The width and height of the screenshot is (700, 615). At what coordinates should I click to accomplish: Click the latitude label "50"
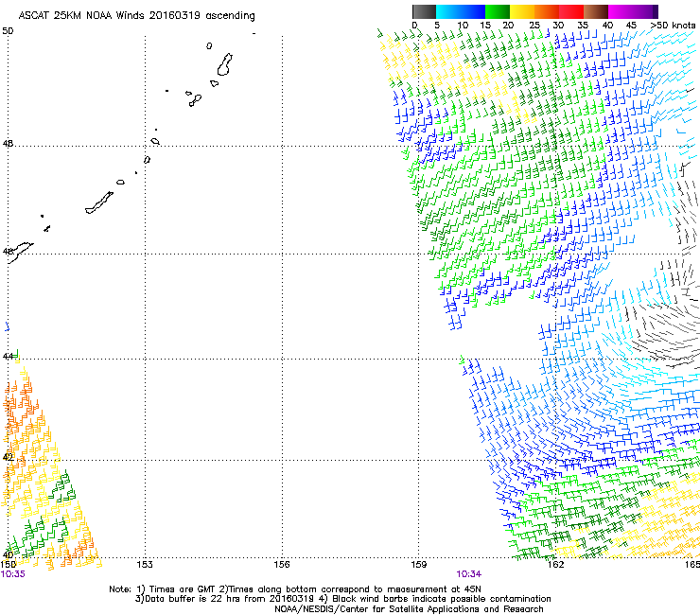point(8,31)
